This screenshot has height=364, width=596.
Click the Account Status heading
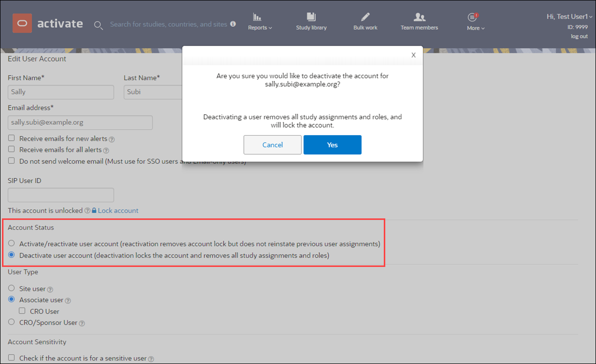31,228
